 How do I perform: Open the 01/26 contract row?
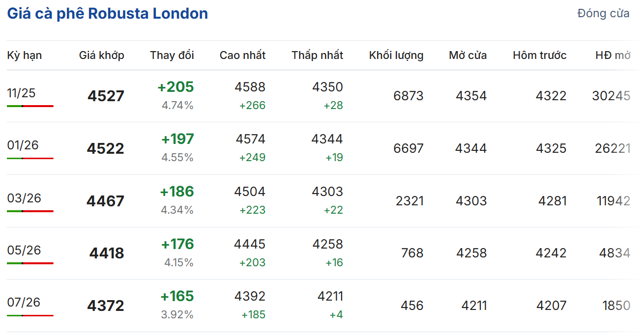[x=23, y=145]
